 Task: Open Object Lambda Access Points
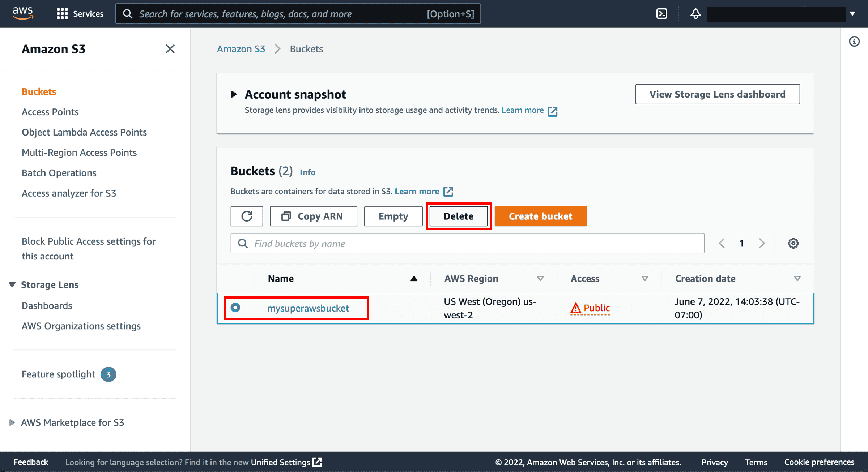(x=84, y=132)
